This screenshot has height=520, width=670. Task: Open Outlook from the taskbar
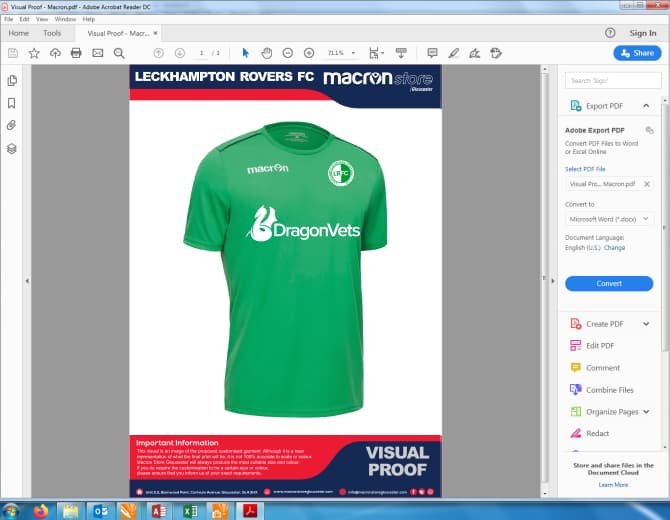click(100, 511)
